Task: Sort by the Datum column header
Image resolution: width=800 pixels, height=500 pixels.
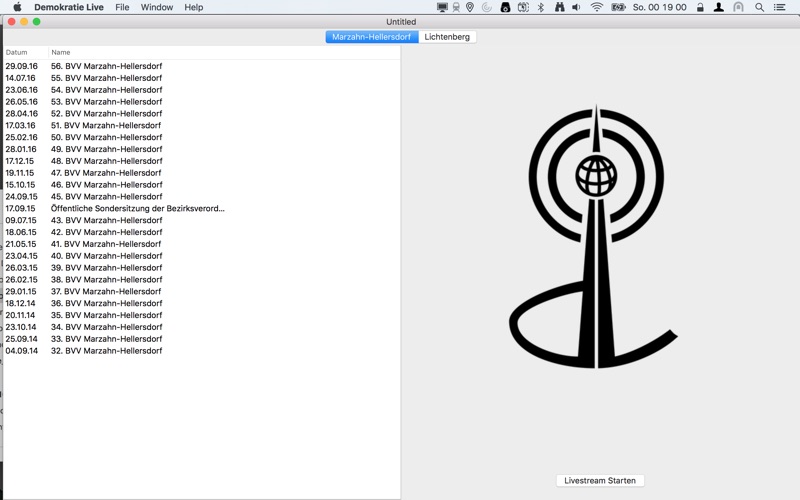Action: tap(26, 52)
